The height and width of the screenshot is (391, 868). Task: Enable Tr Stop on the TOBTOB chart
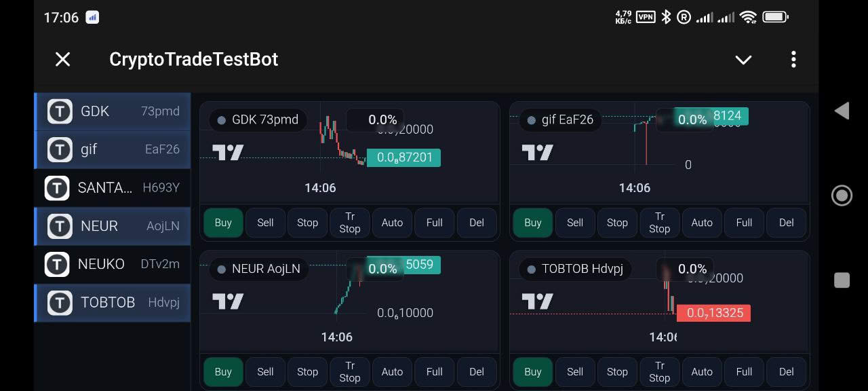tap(659, 372)
